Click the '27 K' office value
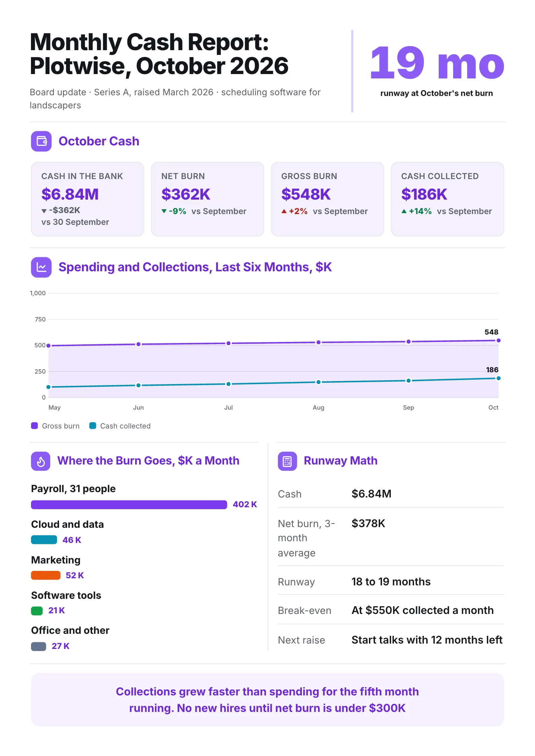 61,646
